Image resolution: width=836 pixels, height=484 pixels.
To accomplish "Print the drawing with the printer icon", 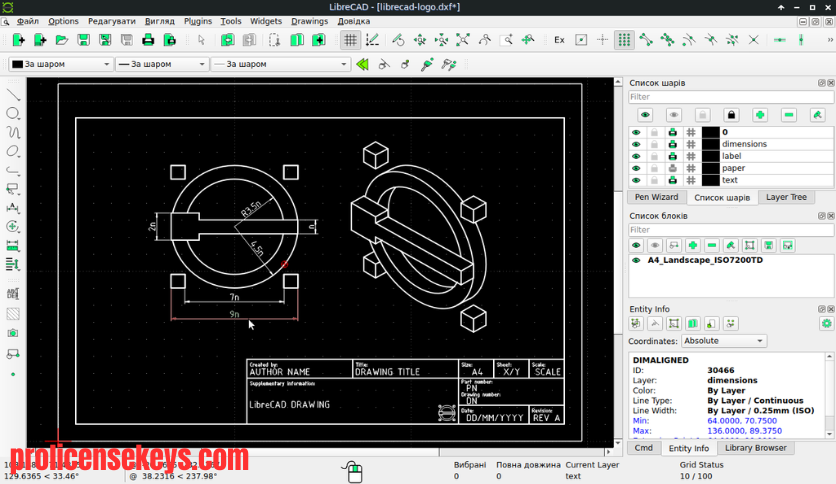I will 148,40.
